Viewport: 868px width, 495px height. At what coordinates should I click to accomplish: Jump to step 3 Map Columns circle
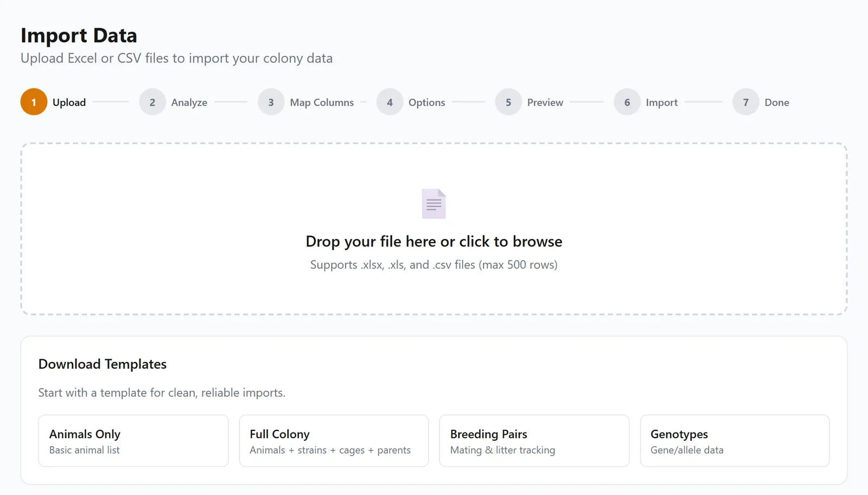[271, 102]
